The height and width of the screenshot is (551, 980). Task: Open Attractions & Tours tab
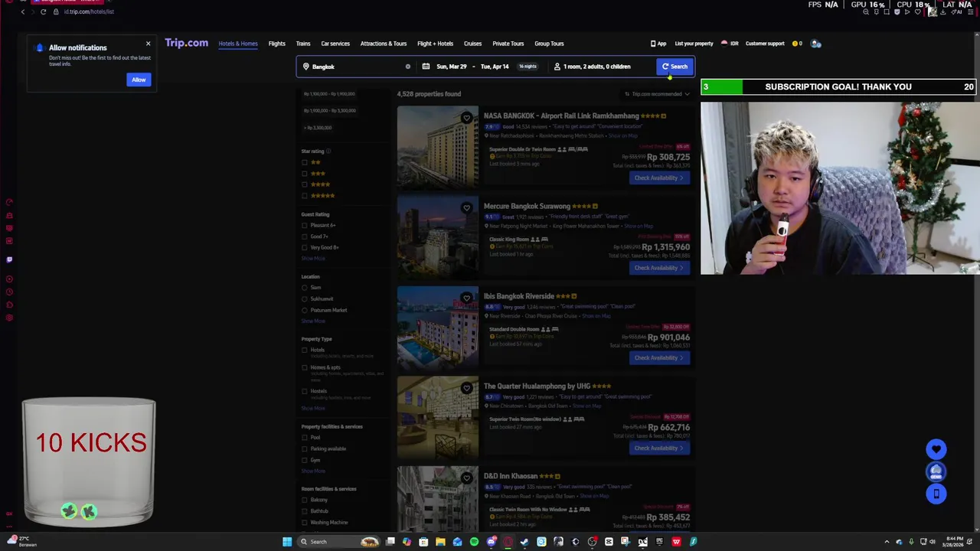click(384, 44)
